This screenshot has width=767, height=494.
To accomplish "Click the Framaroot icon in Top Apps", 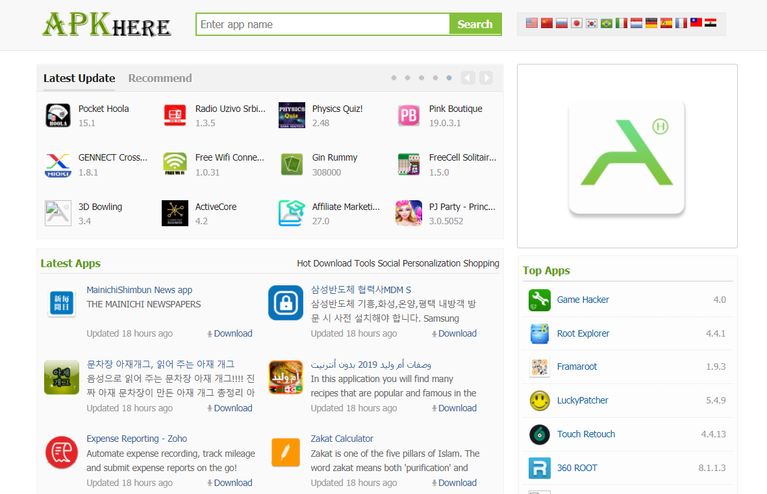I will (x=540, y=367).
